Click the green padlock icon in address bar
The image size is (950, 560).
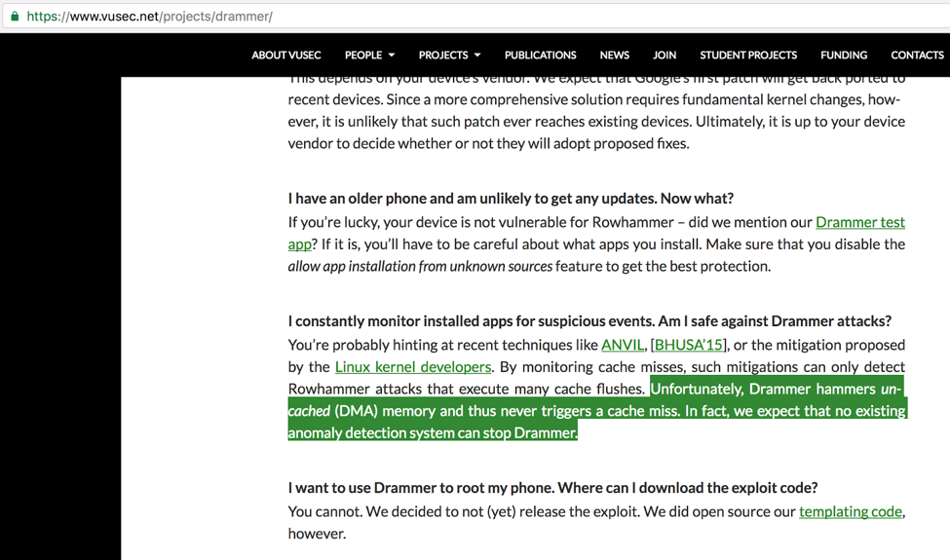point(15,17)
